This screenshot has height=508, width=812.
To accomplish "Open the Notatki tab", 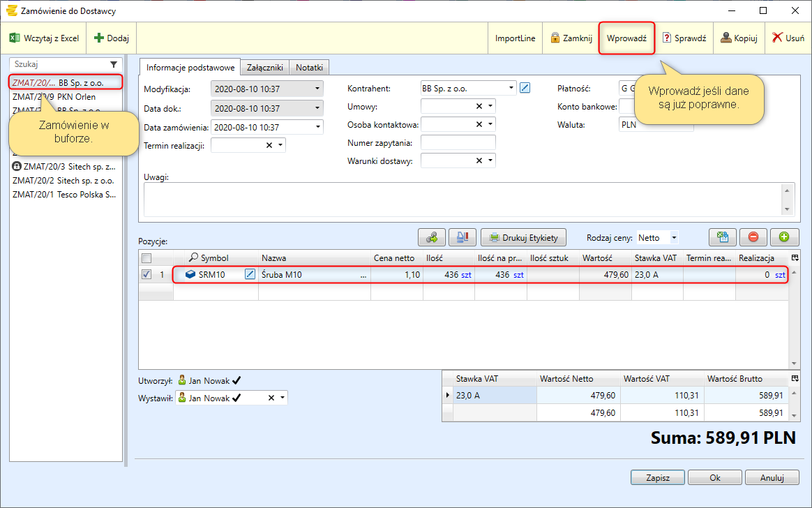I will coord(309,68).
